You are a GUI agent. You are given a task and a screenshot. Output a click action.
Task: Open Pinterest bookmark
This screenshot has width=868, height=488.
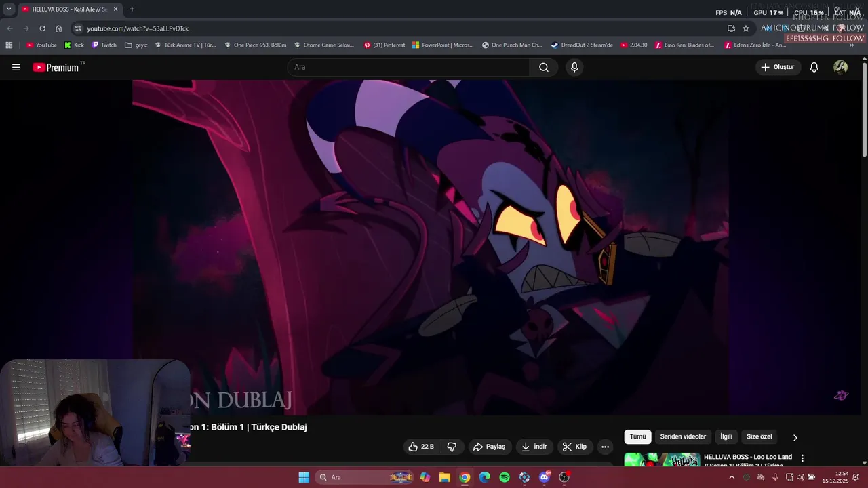[x=384, y=45]
